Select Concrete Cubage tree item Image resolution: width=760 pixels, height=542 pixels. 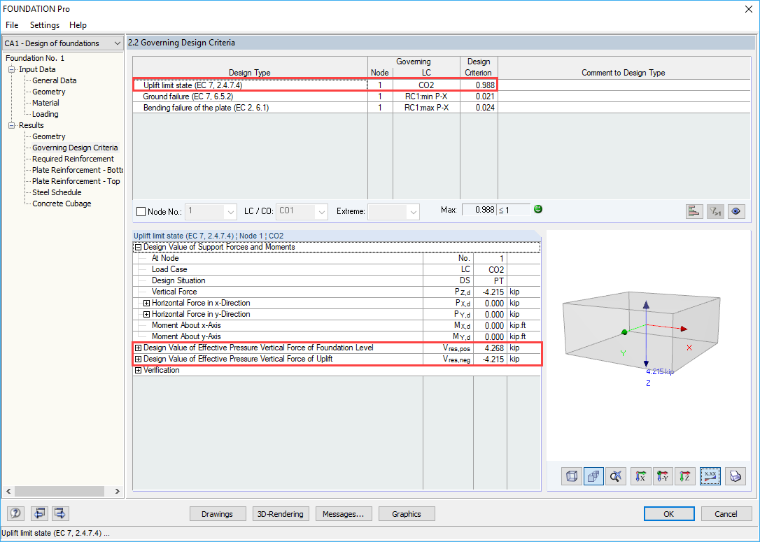62,204
